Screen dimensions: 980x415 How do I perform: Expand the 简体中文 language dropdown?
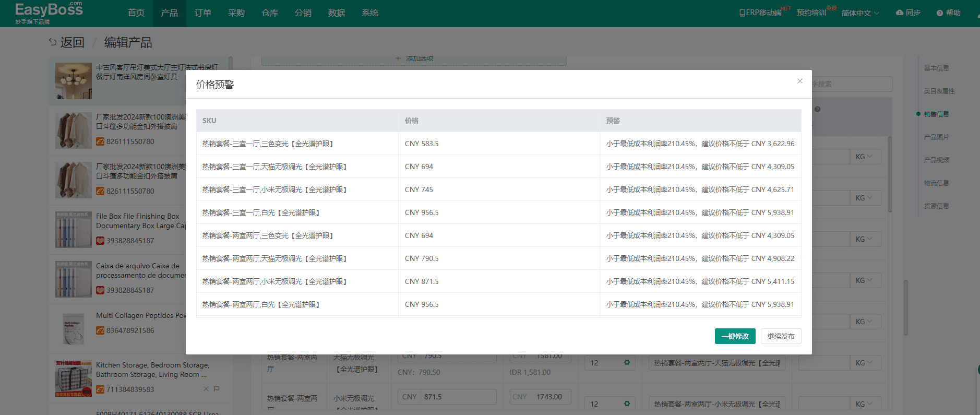coord(860,13)
